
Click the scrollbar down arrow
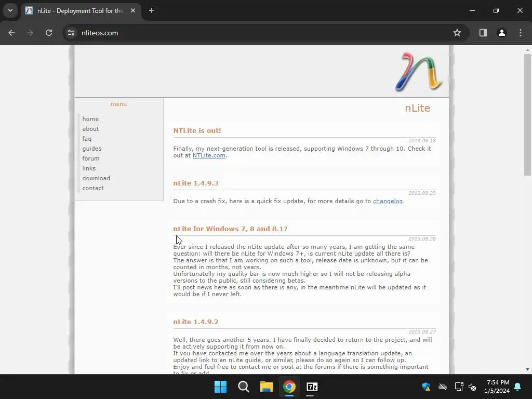click(x=527, y=369)
